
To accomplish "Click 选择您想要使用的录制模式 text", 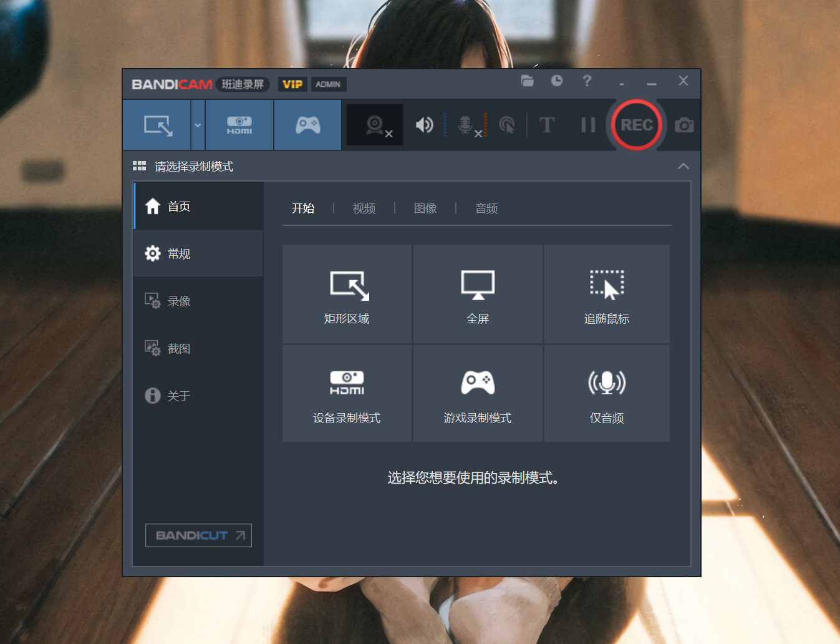I will [x=473, y=478].
